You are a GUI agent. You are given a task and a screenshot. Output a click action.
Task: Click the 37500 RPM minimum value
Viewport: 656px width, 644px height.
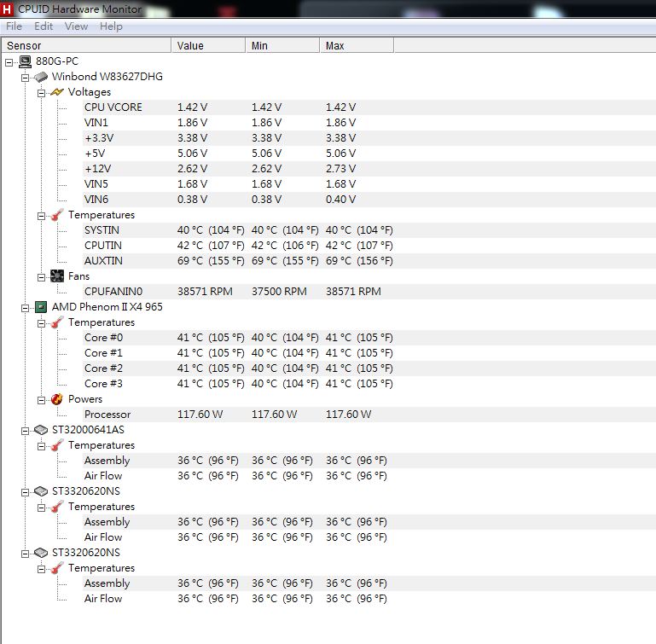pyautogui.click(x=279, y=292)
